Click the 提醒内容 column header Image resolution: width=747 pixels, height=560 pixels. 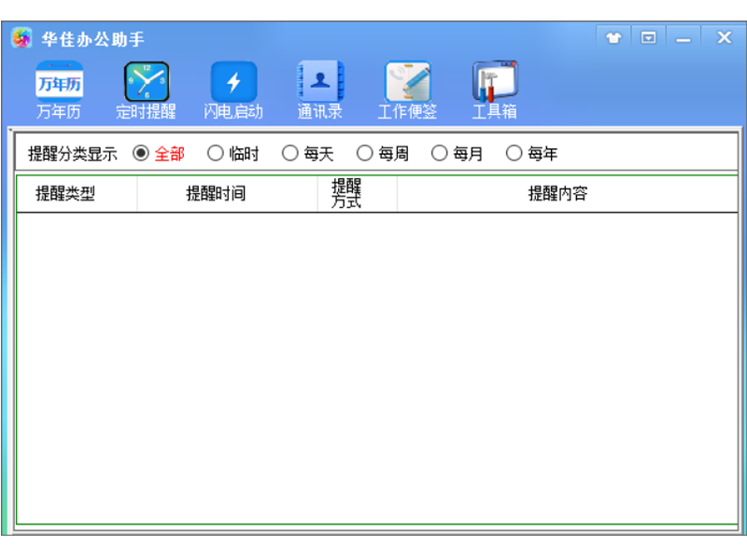(568, 194)
